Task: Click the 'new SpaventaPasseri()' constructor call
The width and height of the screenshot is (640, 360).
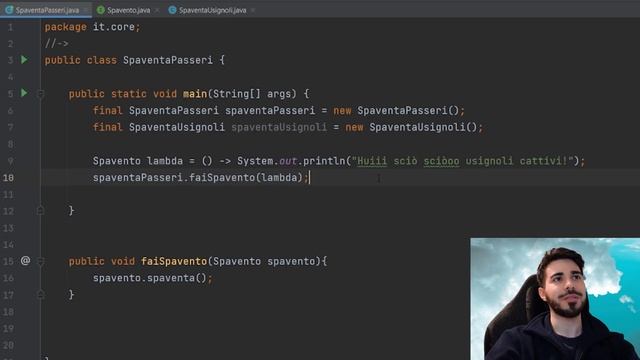Action: pyautogui.click(x=396, y=111)
